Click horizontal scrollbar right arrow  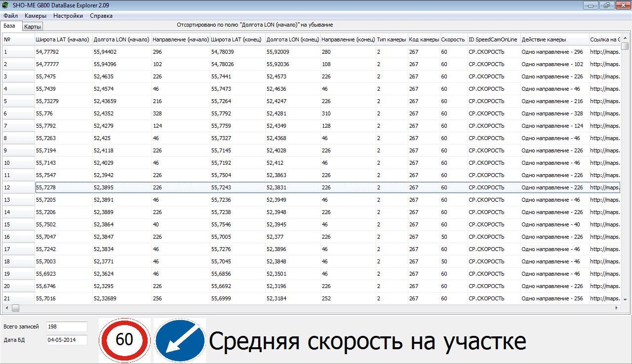click(x=616, y=308)
